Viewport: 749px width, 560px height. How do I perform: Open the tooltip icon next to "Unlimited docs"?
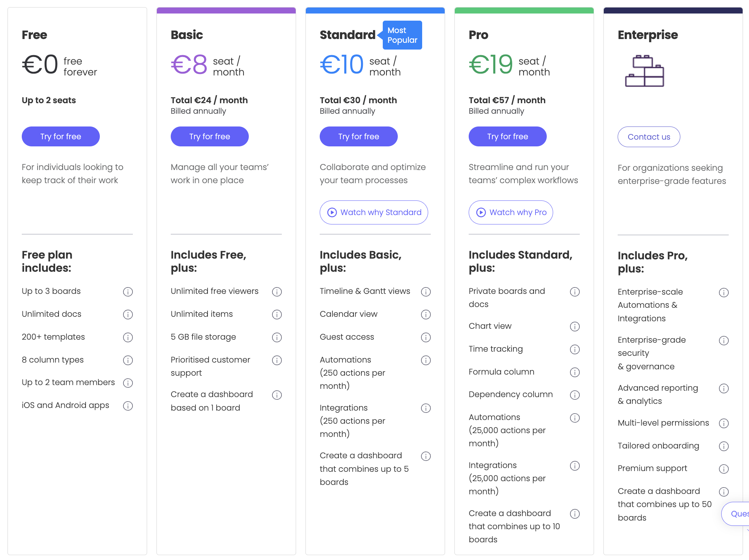coord(128,315)
